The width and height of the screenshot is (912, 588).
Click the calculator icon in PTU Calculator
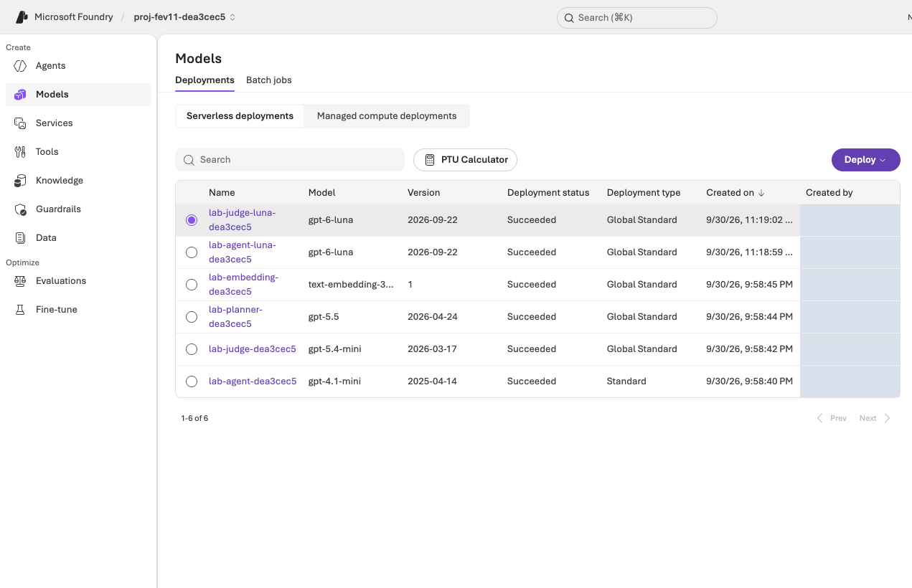430,160
